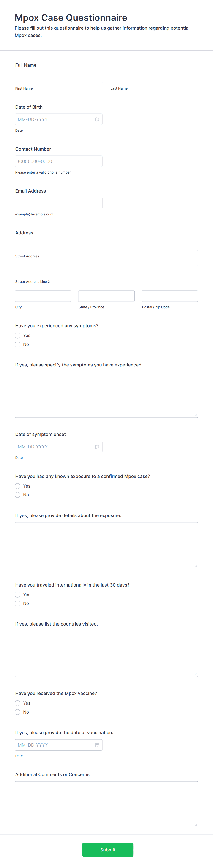This screenshot has height=868, width=213.
Task: Click the Postal / Zip Code field
Action: click(169, 296)
